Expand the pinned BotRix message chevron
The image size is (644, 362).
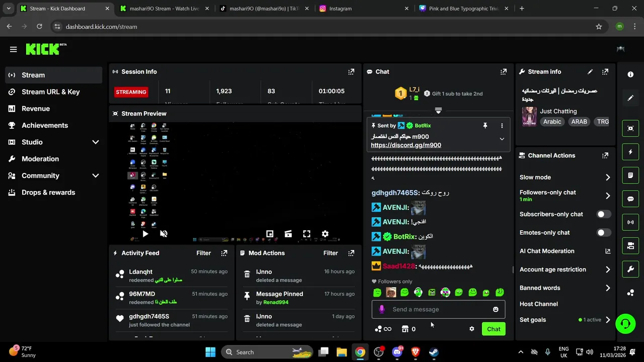[502, 139]
